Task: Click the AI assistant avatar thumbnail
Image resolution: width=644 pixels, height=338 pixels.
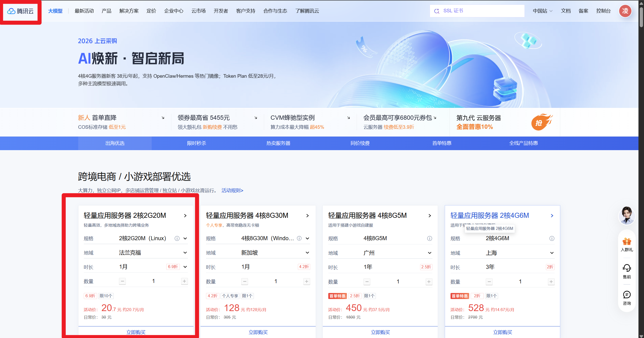Action: (x=627, y=216)
